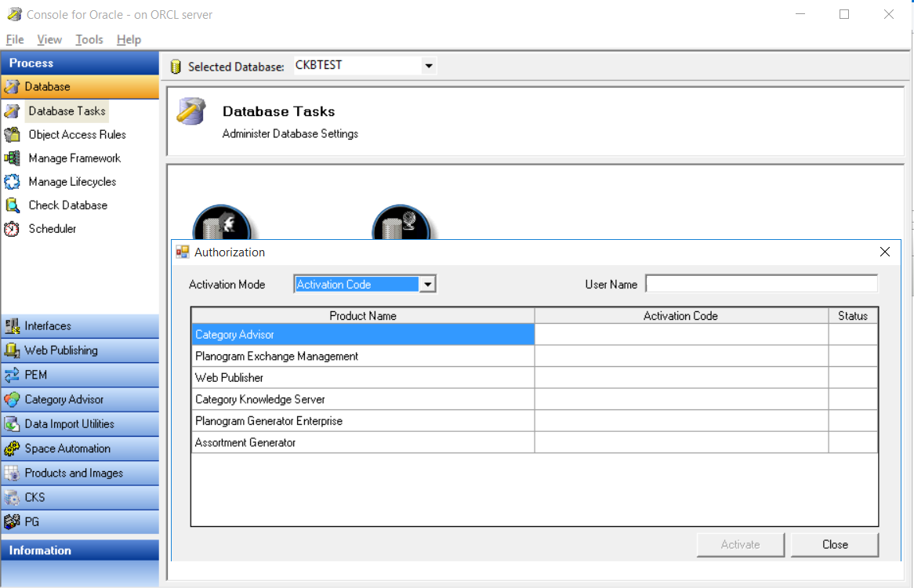The image size is (914, 588).
Task: Open the View menu
Action: (49, 40)
